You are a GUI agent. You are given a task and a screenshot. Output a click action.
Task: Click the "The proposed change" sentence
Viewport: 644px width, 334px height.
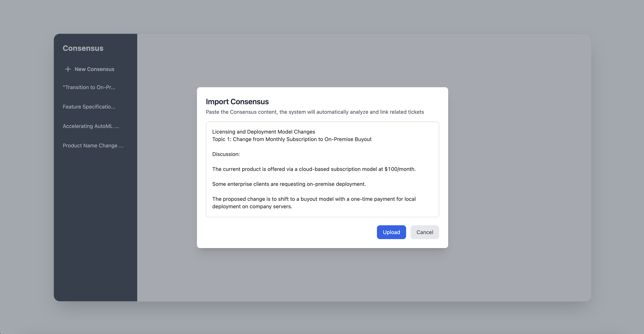click(314, 199)
